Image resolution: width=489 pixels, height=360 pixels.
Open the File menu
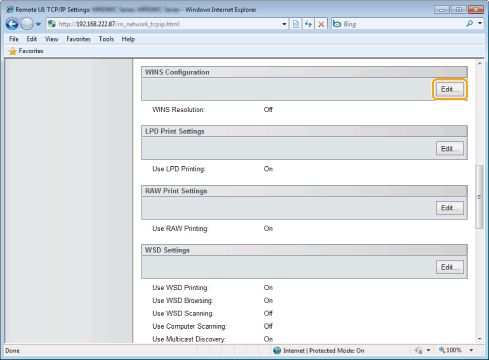(x=14, y=39)
